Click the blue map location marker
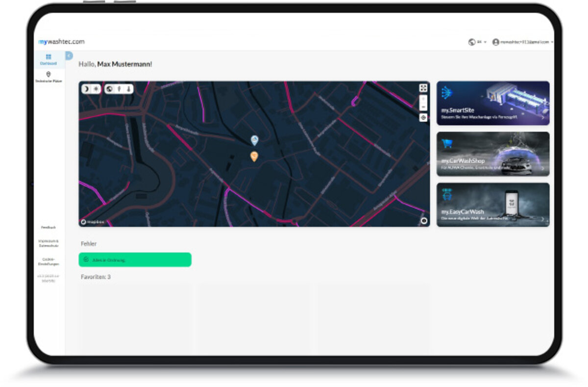Image resolution: width=588 pixels, height=387 pixels. 254,140
